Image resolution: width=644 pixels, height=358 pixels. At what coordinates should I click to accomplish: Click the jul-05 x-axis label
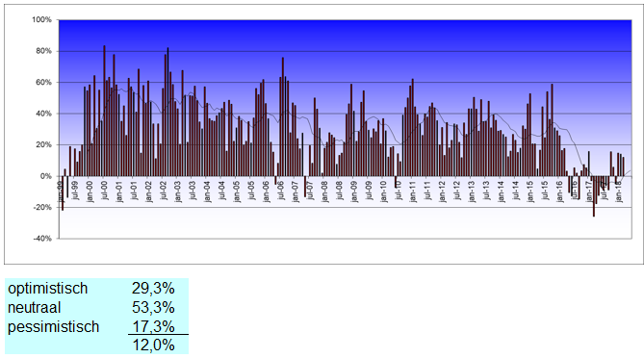[251, 190]
